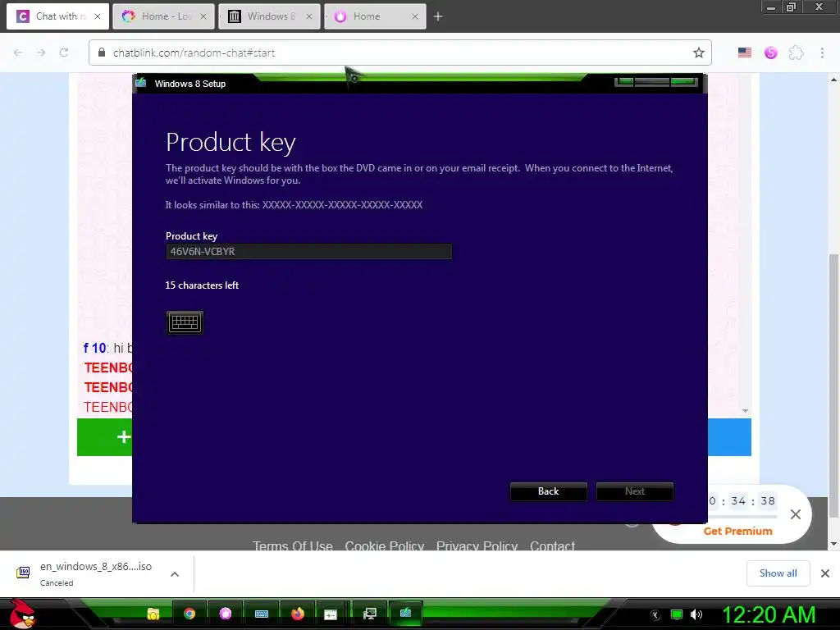Click the Angry Birds start button

coord(22,614)
